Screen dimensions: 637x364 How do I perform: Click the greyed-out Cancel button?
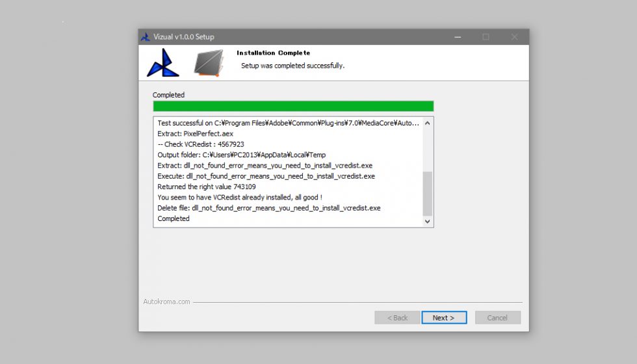498,318
